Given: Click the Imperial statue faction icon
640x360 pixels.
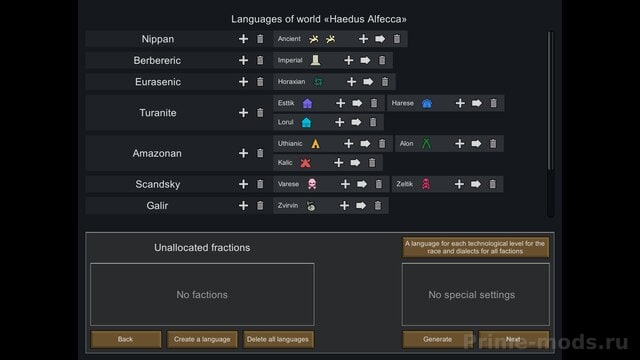Looking at the screenshot, I should [x=315, y=60].
